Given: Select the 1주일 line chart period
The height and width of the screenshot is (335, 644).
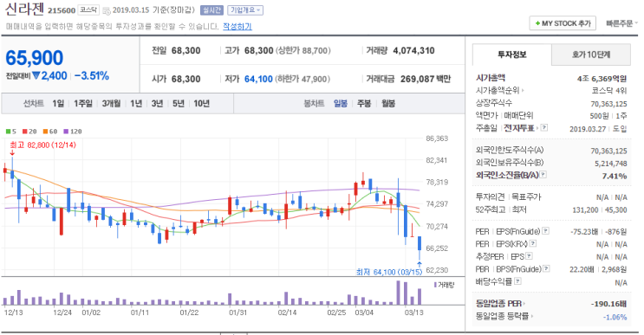Looking at the screenshot, I should (x=83, y=104).
